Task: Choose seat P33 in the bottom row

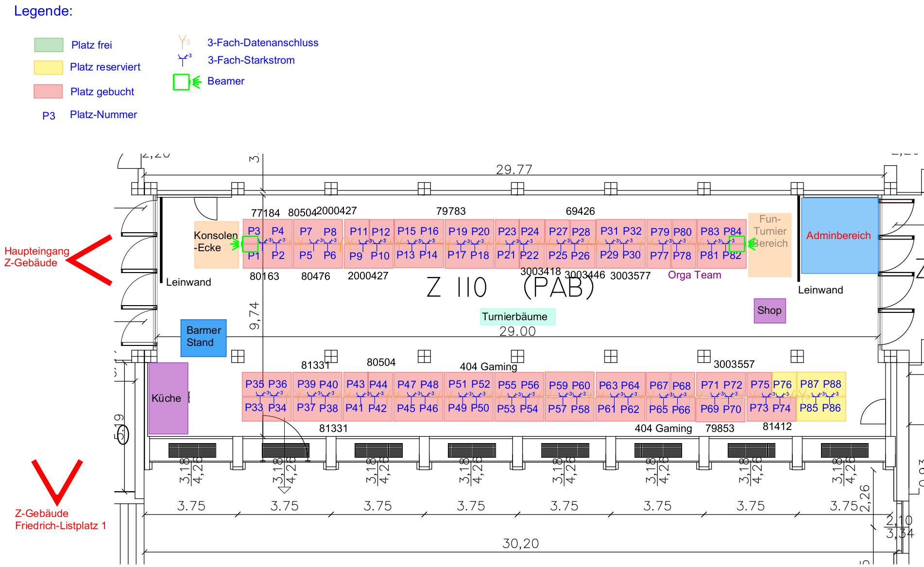Action: (x=254, y=408)
